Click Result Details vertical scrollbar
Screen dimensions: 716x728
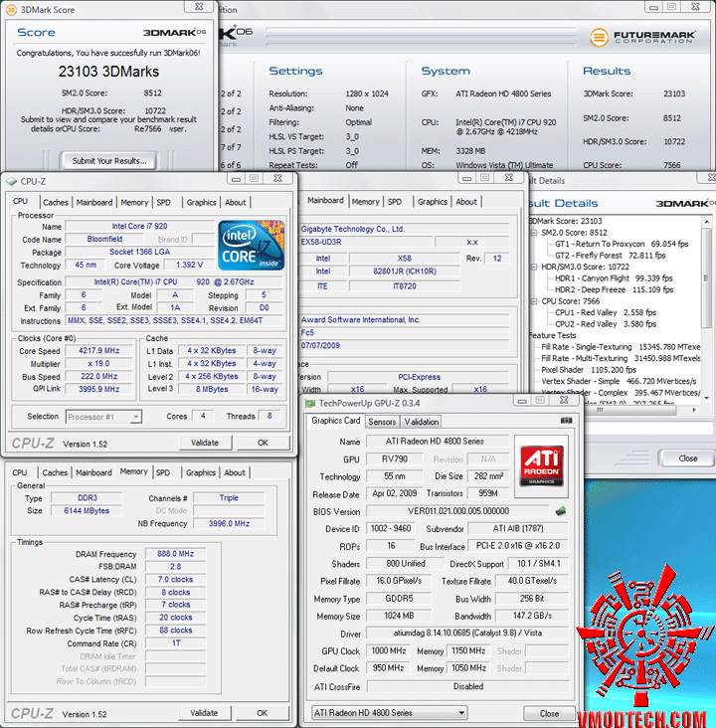(x=706, y=277)
